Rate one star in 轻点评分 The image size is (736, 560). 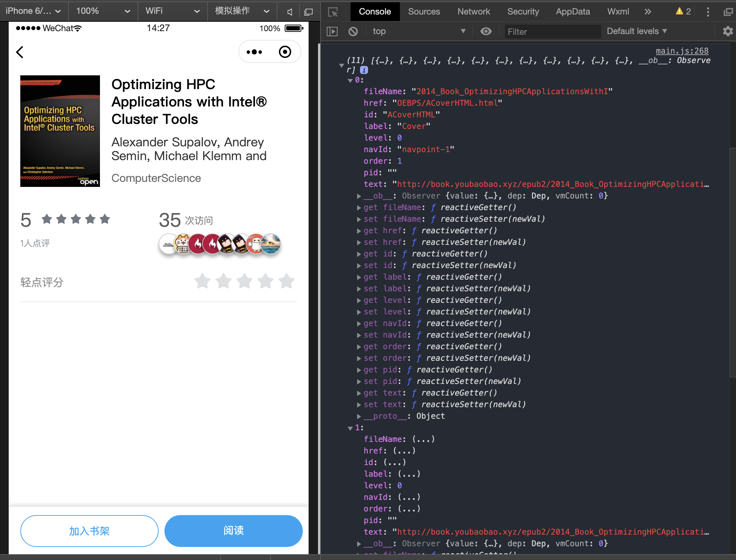[x=202, y=281]
